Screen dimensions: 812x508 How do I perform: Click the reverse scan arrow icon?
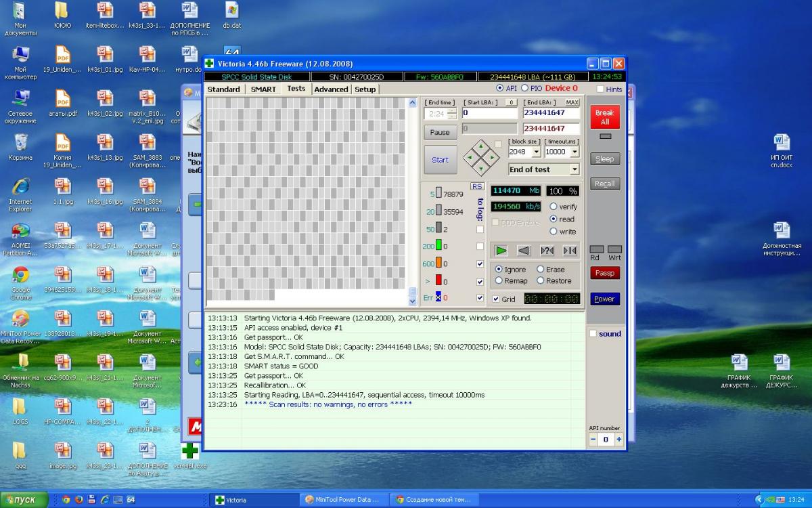pyautogui.click(x=524, y=251)
